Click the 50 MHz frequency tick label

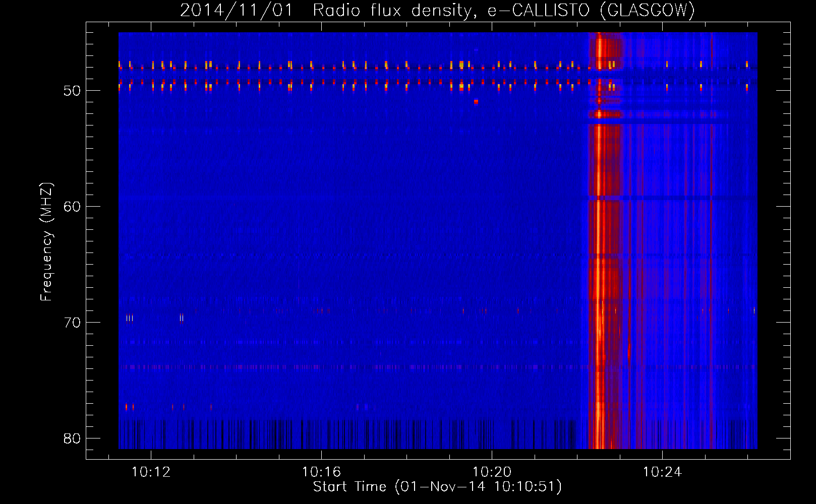point(72,91)
